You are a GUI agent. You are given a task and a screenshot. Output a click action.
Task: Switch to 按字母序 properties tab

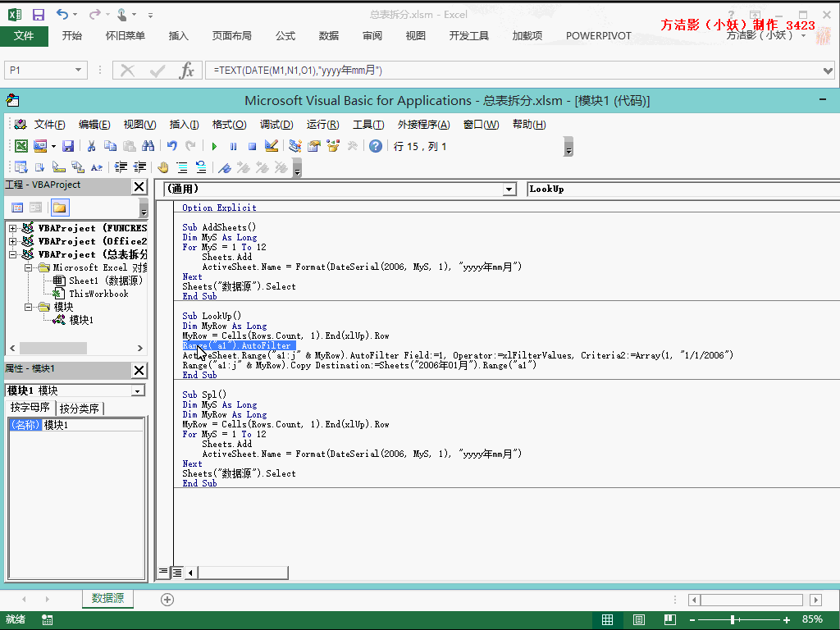pos(30,408)
